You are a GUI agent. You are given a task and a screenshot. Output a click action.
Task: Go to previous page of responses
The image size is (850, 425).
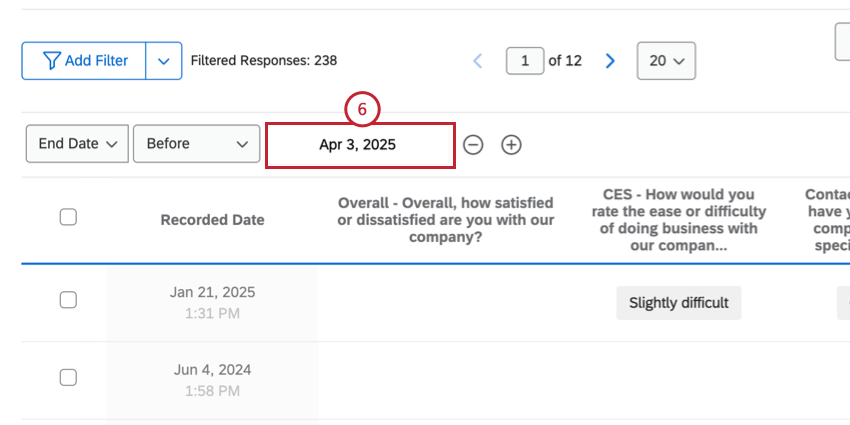[478, 61]
